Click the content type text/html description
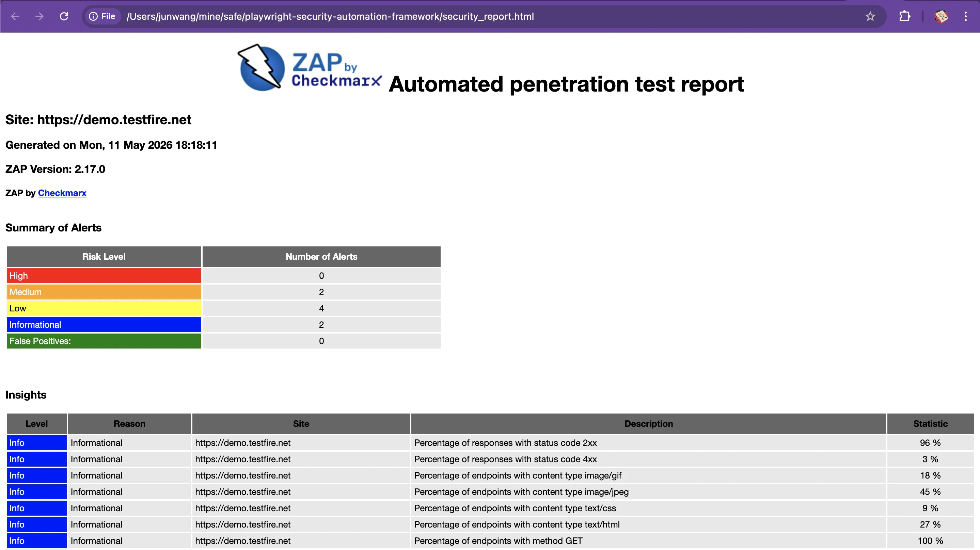Screen dimensions: 980x550 tap(517, 524)
